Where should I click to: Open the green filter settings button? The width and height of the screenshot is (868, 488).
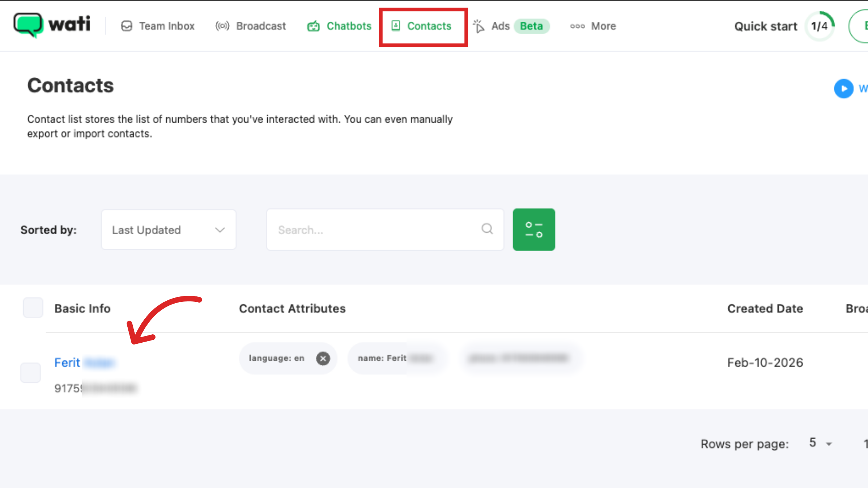click(534, 230)
